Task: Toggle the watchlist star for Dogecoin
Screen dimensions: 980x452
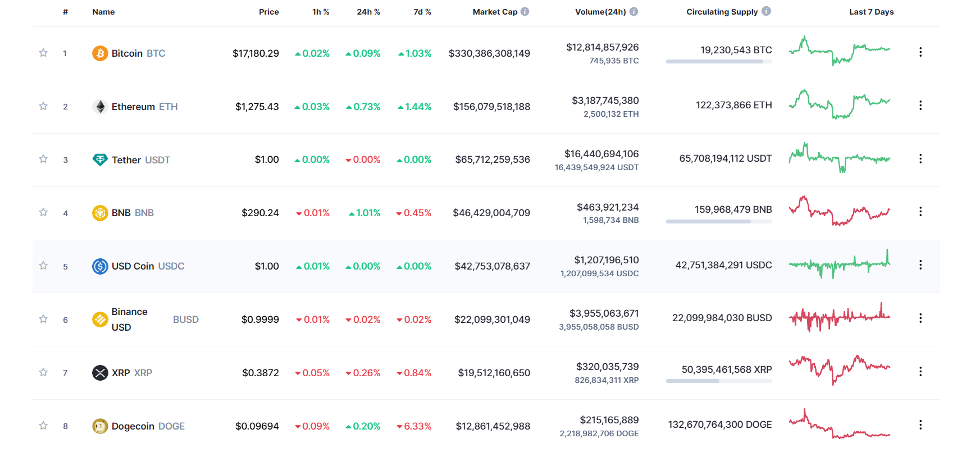Action: [x=43, y=426]
